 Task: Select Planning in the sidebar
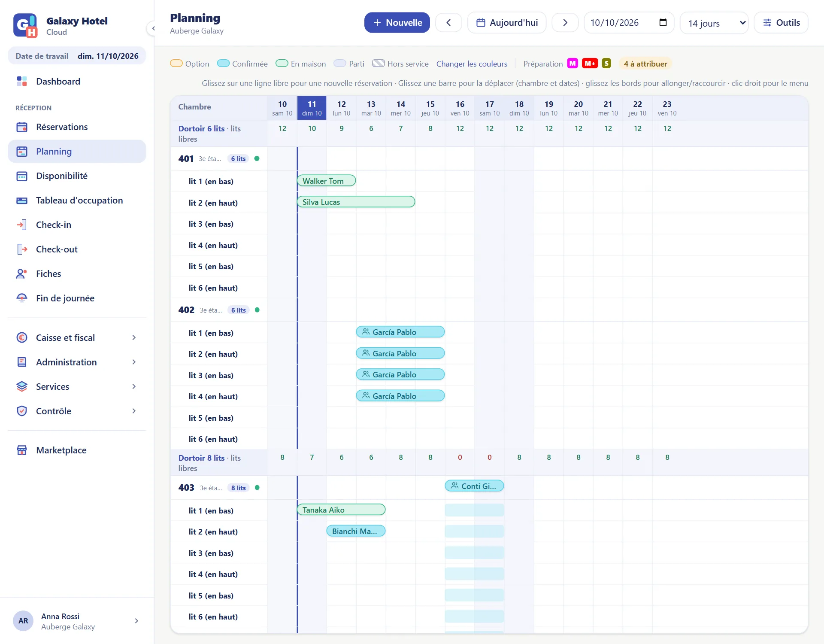coord(77,151)
